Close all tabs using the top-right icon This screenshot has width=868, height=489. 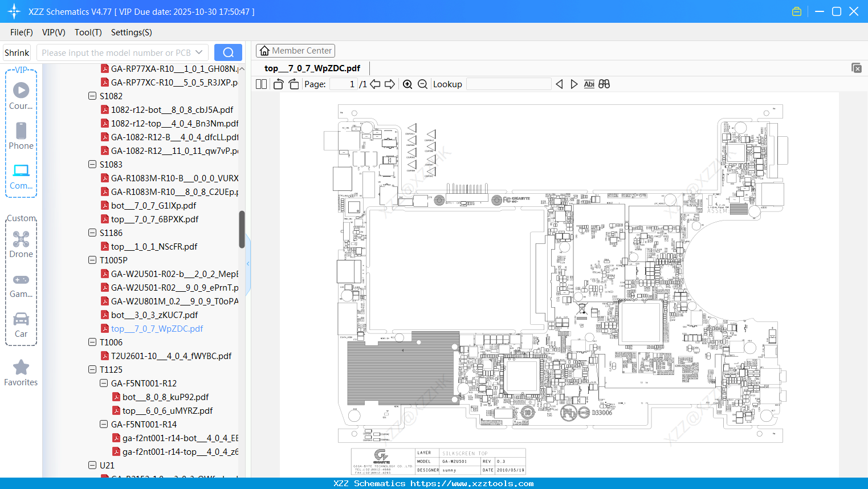(857, 68)
